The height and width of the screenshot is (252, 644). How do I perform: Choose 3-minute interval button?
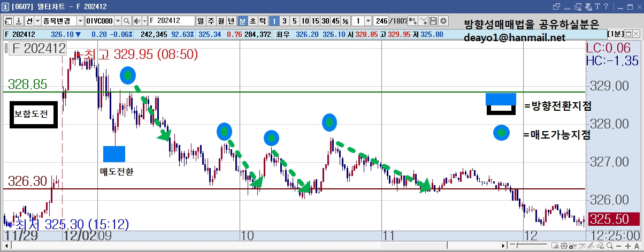(284, 21)
